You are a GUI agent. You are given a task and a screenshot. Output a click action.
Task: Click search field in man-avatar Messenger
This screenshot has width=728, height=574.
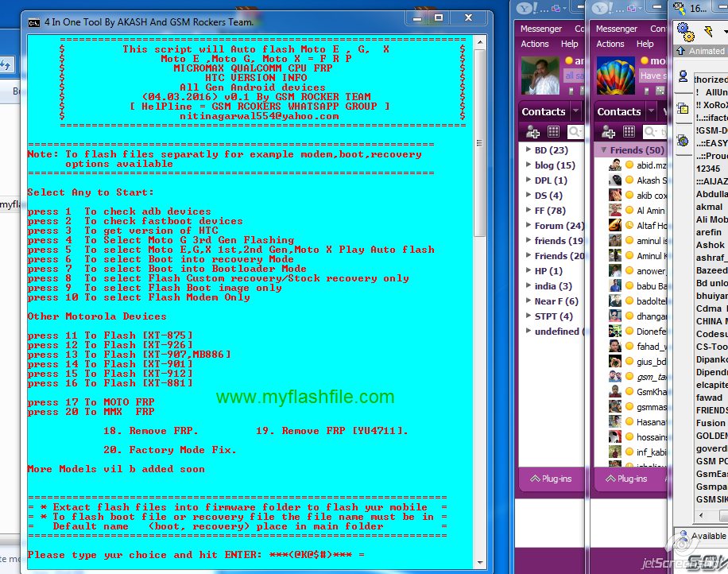(x=575, y=132)
